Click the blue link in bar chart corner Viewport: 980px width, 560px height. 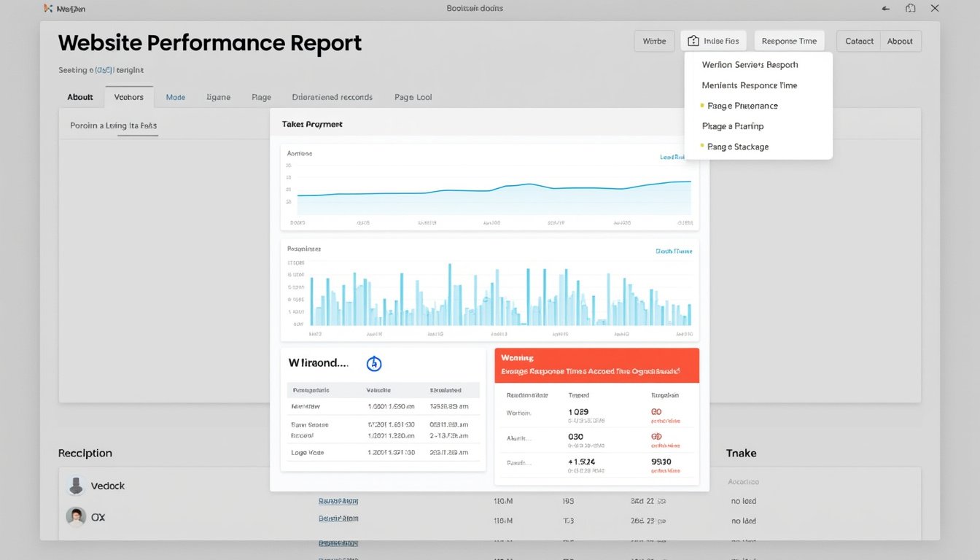point(674,251)
